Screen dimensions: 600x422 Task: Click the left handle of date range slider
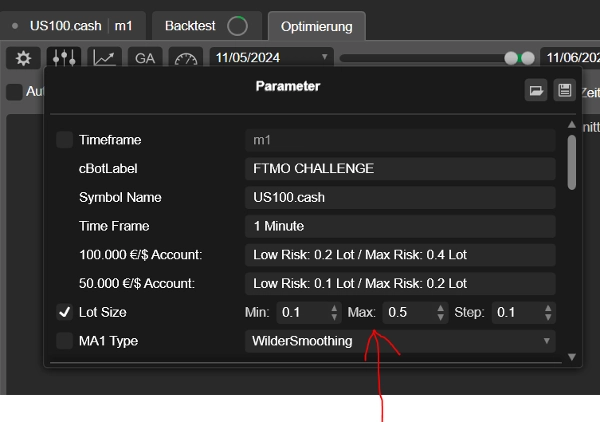coord(511,58)
